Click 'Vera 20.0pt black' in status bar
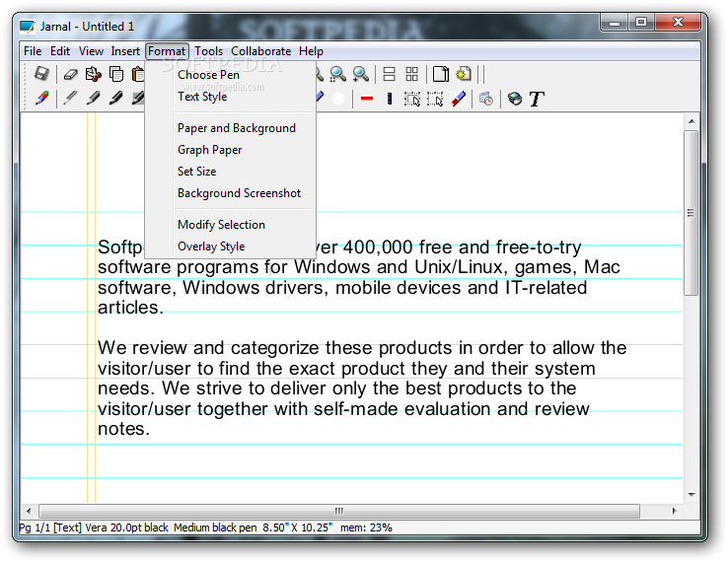 pyautogui.click(x=126, y=527)
